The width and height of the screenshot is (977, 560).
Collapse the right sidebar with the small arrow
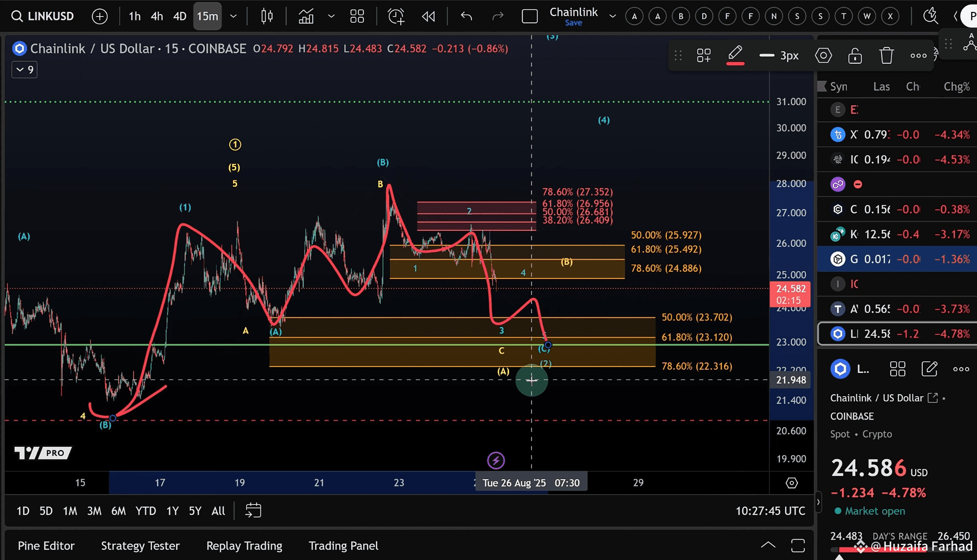[818, 502]
